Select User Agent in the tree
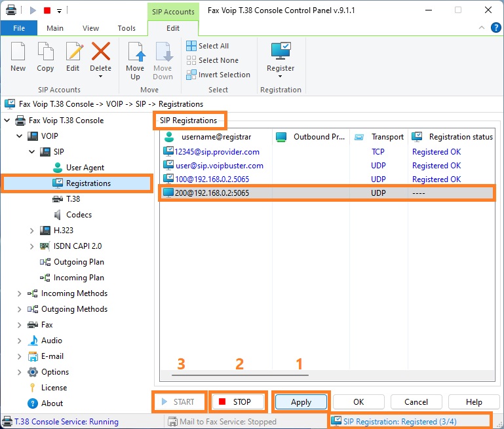 coord(85,168)
